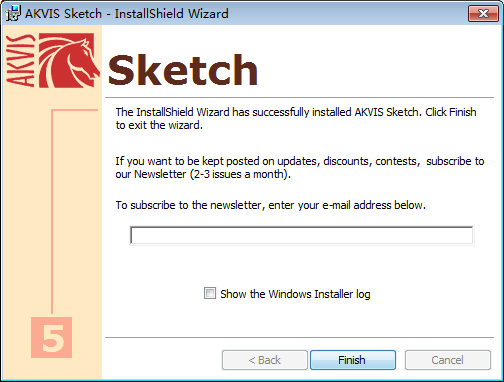
Task: Click the successfully installed message text
Action: click(296, 118)
